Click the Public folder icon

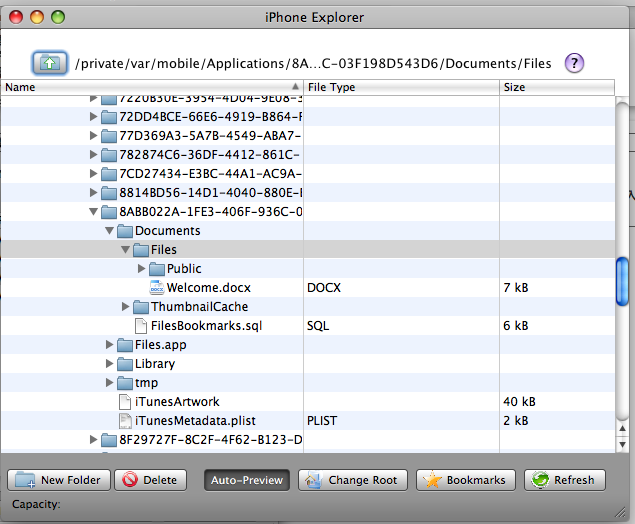pos(157,268)
